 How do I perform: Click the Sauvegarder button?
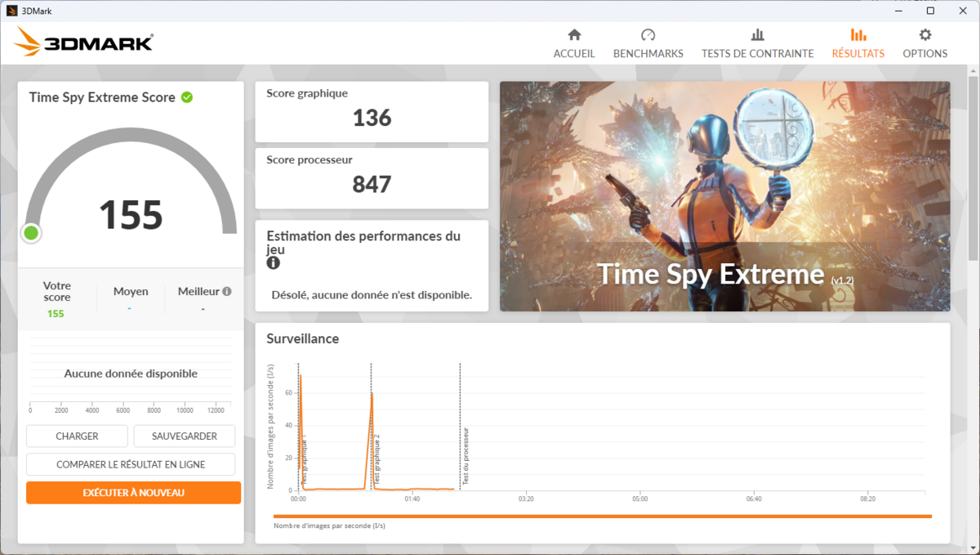(x=185, y=436)
